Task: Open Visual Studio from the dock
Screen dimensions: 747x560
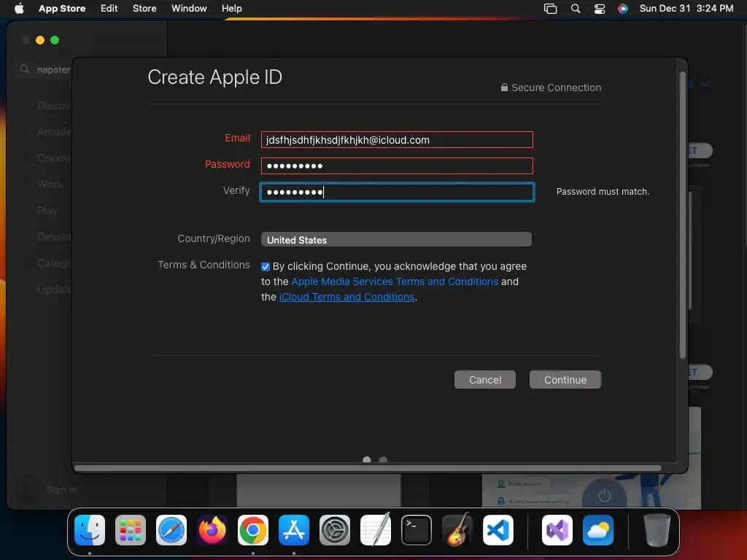Action: click(557, 530)
